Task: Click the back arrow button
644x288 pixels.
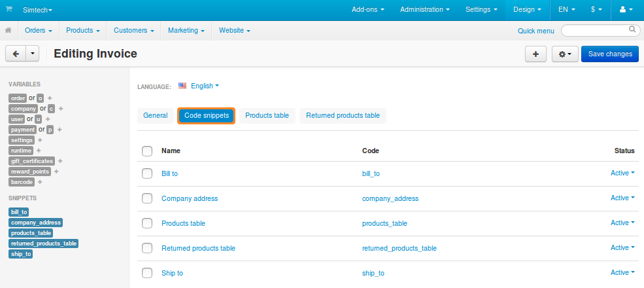Action: click(16, 54)
